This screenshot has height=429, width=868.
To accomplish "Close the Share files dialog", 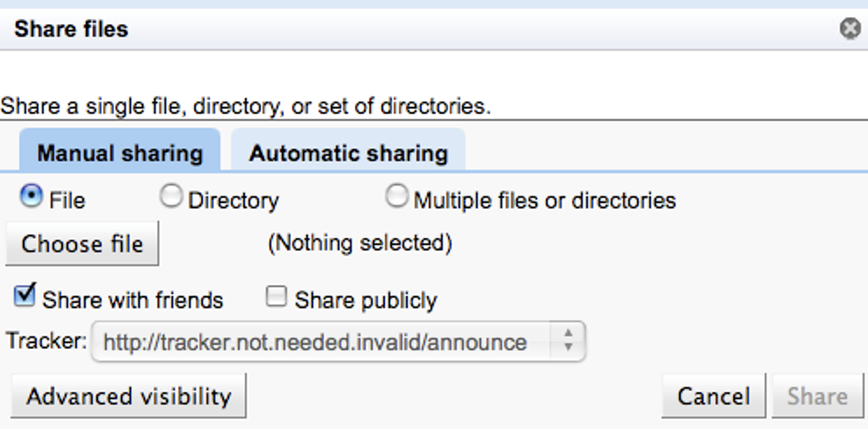I will (849, 30).
